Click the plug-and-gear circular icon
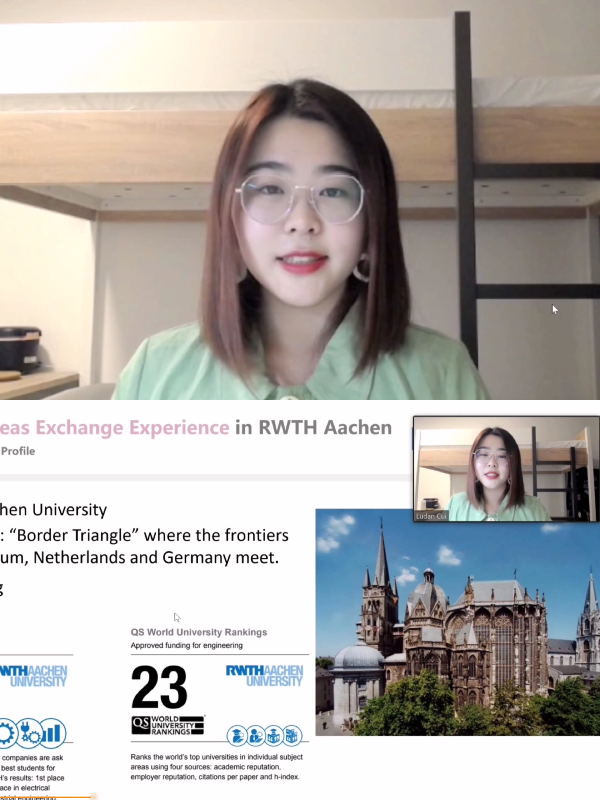Image resolution: width=600 pixels, height=800 pixels. coord(29,734)
